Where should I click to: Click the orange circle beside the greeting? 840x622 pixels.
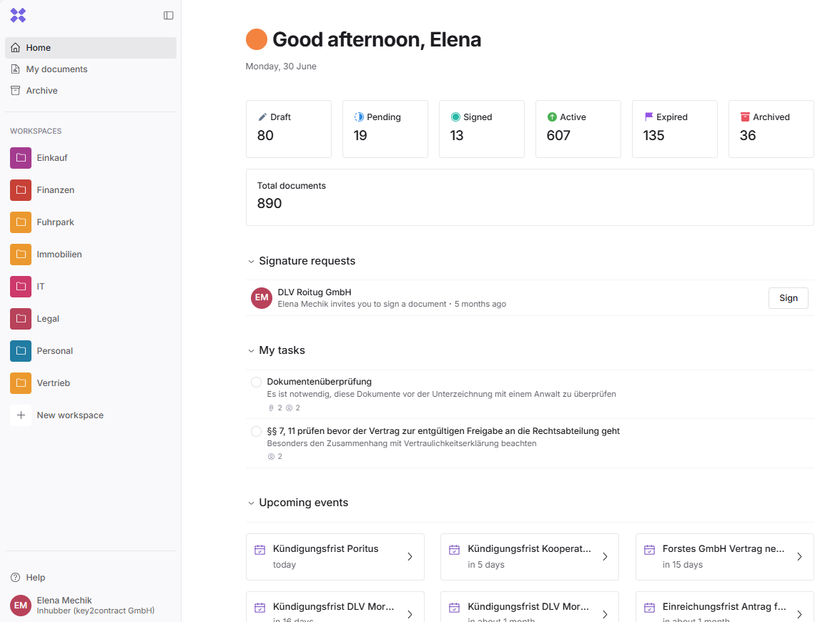(x=256, y=39)
